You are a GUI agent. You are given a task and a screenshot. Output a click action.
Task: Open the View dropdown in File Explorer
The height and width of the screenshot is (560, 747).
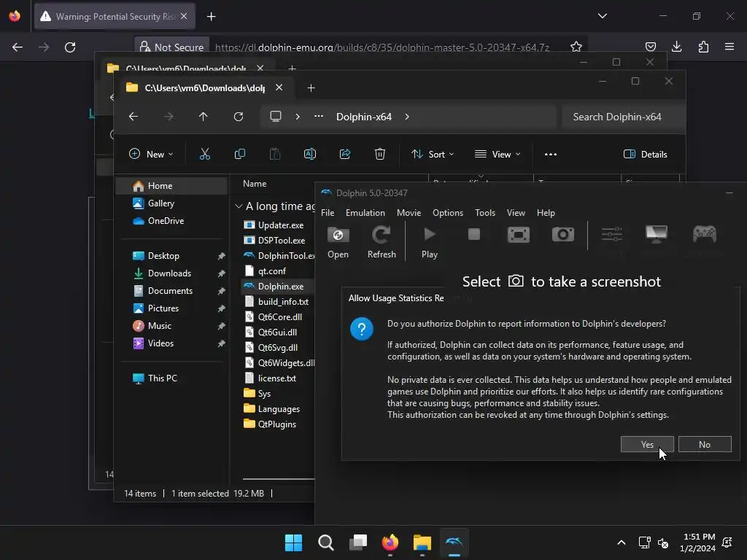(x=498, y=155)
